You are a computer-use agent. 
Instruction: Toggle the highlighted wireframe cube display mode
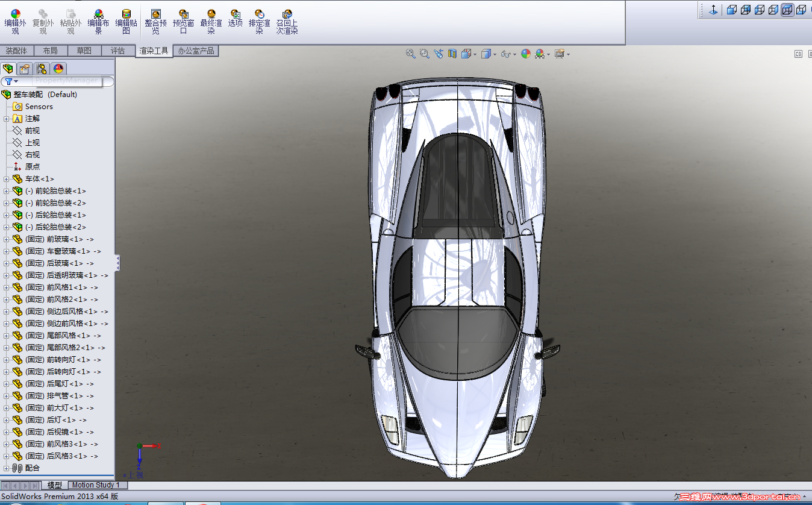[787, 10]
